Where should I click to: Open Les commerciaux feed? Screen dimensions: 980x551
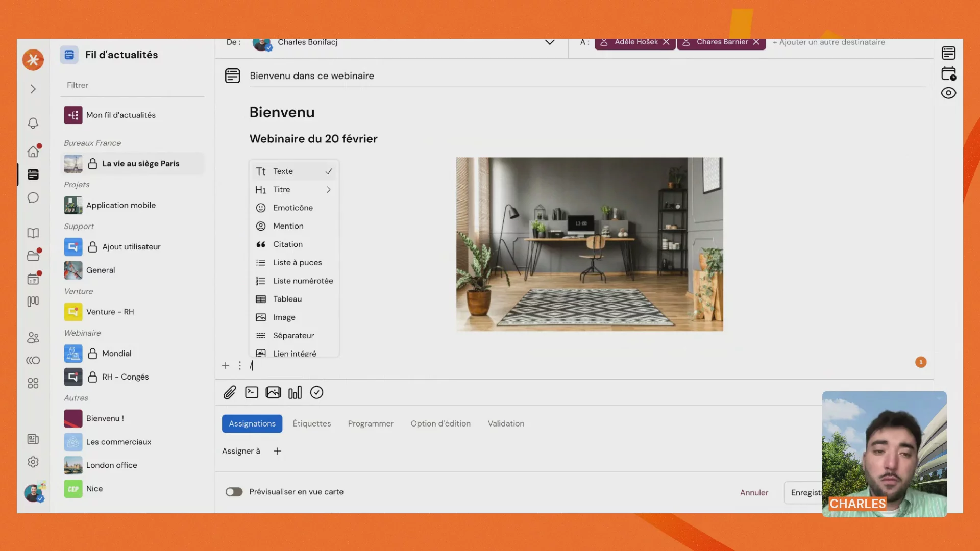[x=132, y=442]
